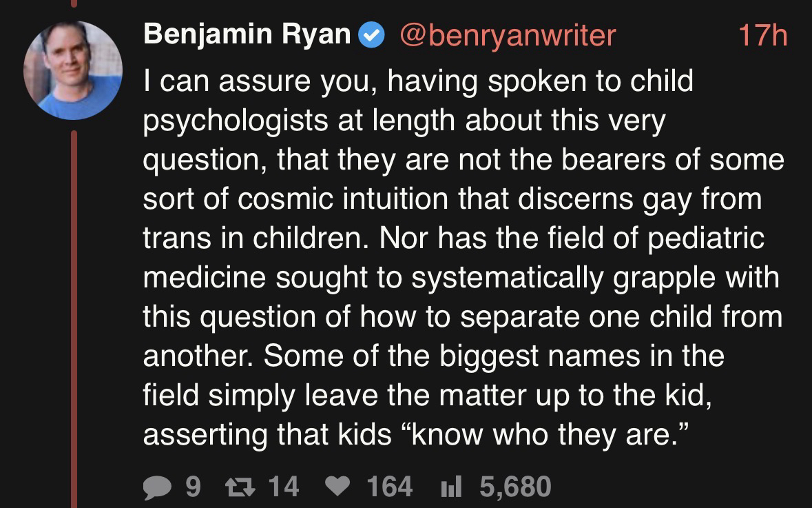The width and height of the screenshot is (812, 508).
Task: Click the retweet arrows icon
Action: (x=240, y=487)
